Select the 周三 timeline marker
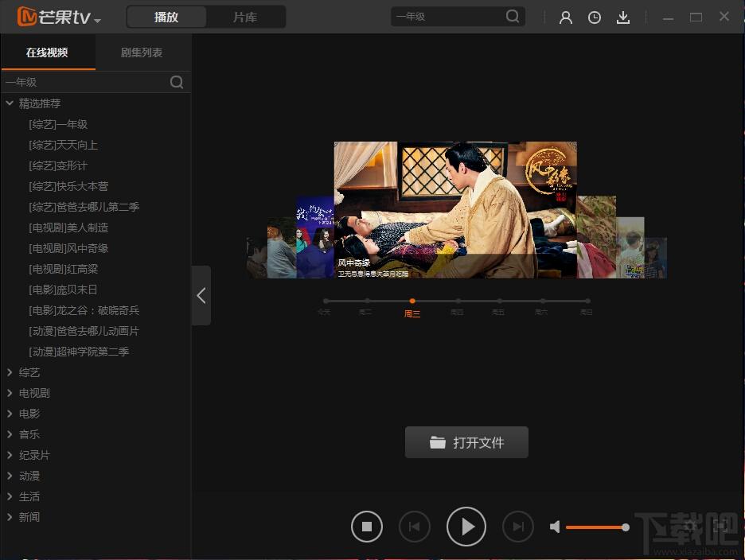The height and width of the screenshot is (560, 745). (x=412, y=301)
